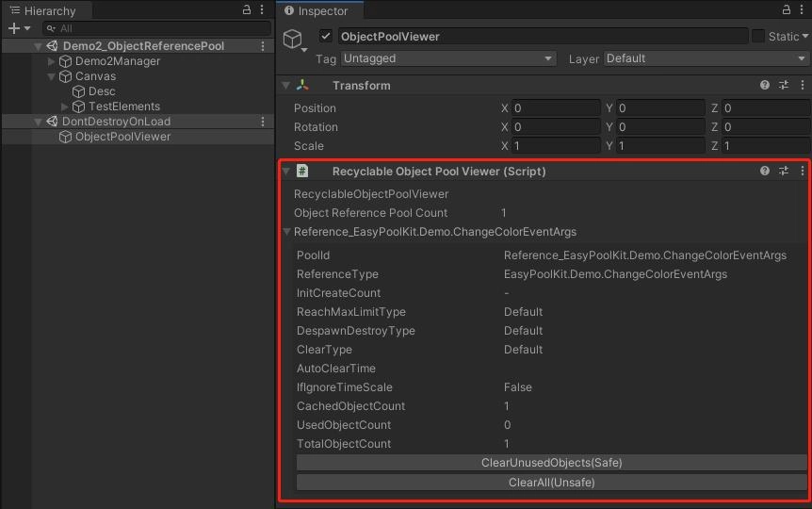812x509 pixels.
Task: Click the script icon of Recyclable Object Pool Viewer
Action: (x=302, y=171)
